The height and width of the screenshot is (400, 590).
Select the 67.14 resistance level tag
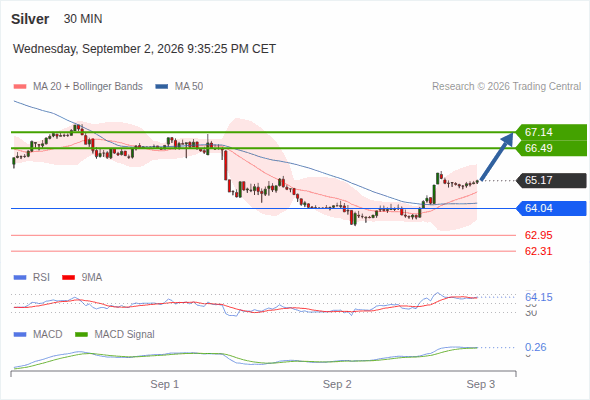(x=551, y=132)
